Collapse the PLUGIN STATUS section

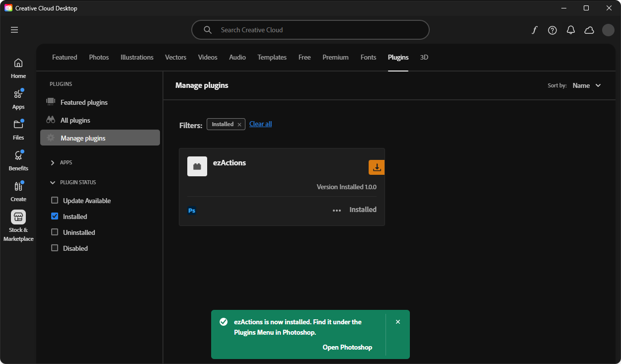pos(53,182)
